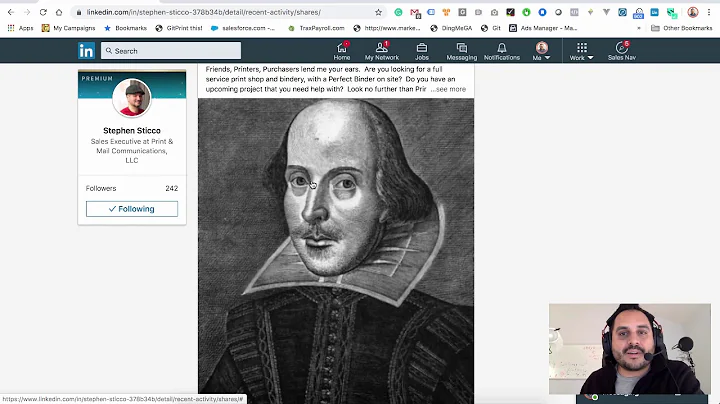Click the LinkedIn Search field
The height and width of the screenshot is (404, 720).
(x=171, y=50)
